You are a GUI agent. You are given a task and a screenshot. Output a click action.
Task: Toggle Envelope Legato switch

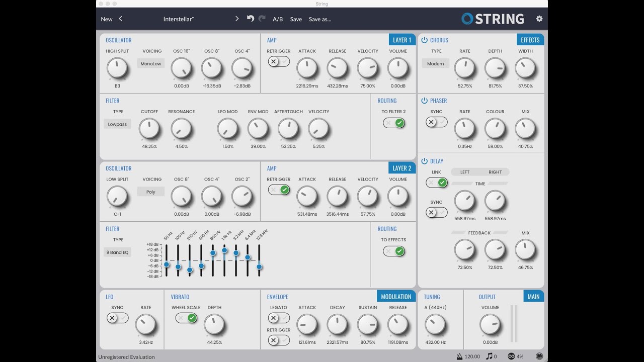279,318
